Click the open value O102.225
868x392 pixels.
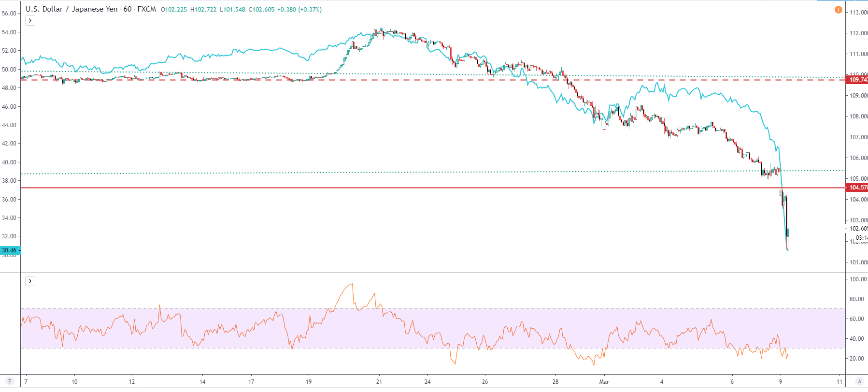coord(174,10)
